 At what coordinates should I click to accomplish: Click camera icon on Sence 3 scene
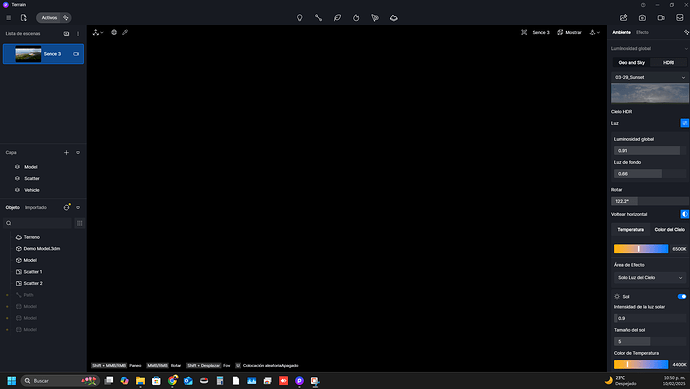point(76,54)
